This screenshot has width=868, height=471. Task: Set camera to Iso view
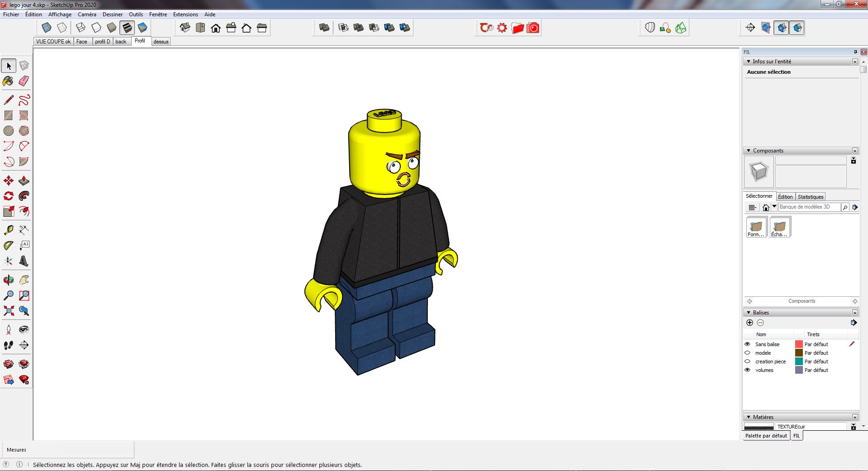pyautogui.click(x=185, y=28)
